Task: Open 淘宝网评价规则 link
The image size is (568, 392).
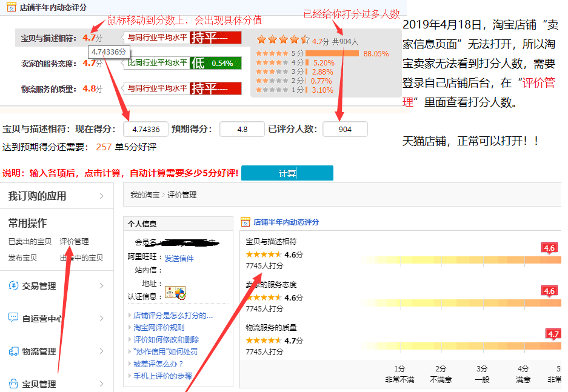Action: pos(159,327)
